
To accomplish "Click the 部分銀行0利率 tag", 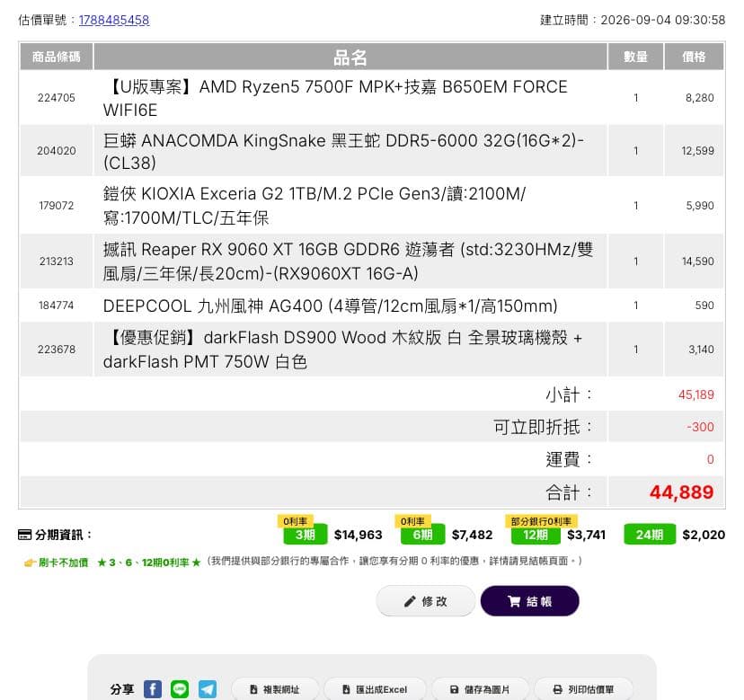I will coord(541,521).
